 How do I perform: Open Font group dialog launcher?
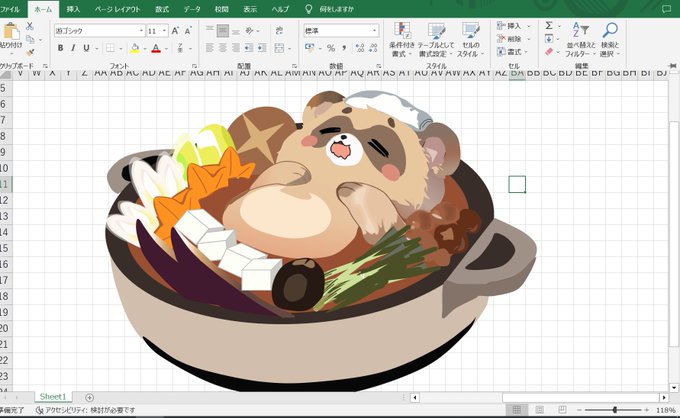(194, 66)
